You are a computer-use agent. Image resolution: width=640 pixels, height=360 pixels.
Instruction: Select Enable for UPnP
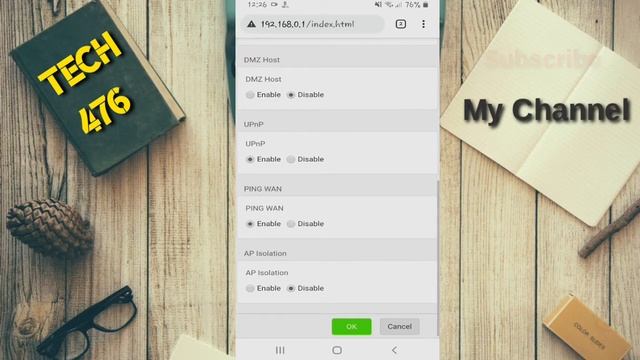[250, 159]
